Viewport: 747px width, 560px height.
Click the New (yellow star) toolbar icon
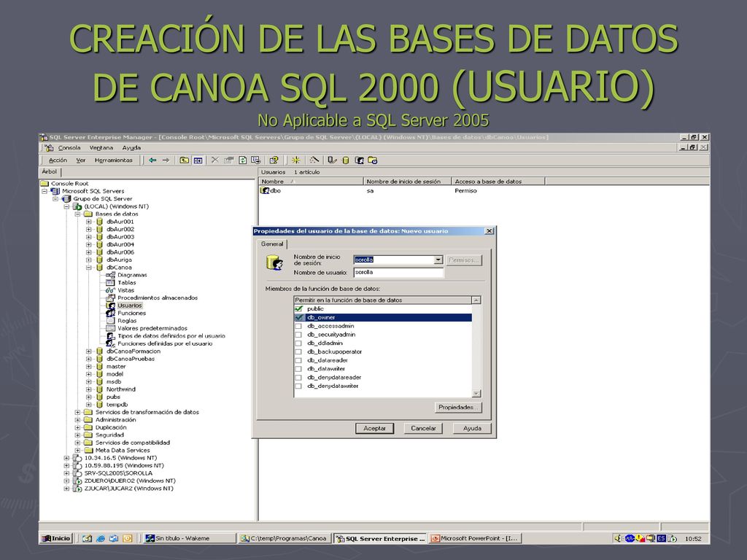(x=296, y=160)
